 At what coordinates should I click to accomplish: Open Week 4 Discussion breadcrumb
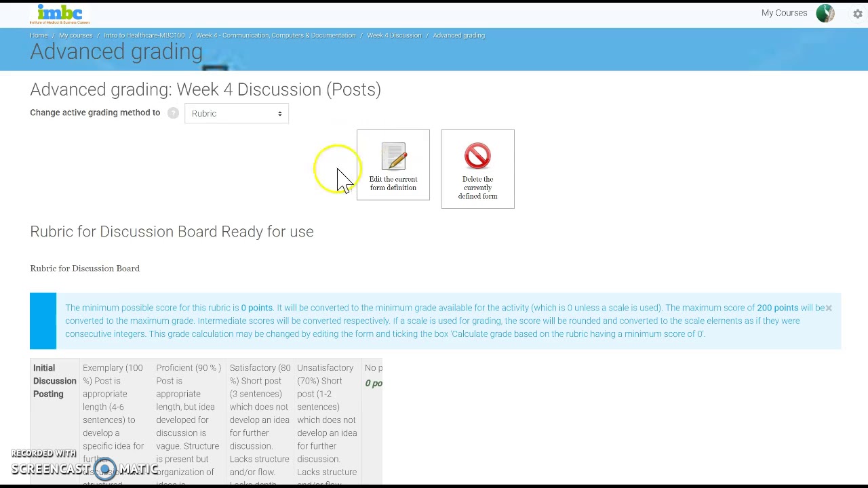coord(394,35)
